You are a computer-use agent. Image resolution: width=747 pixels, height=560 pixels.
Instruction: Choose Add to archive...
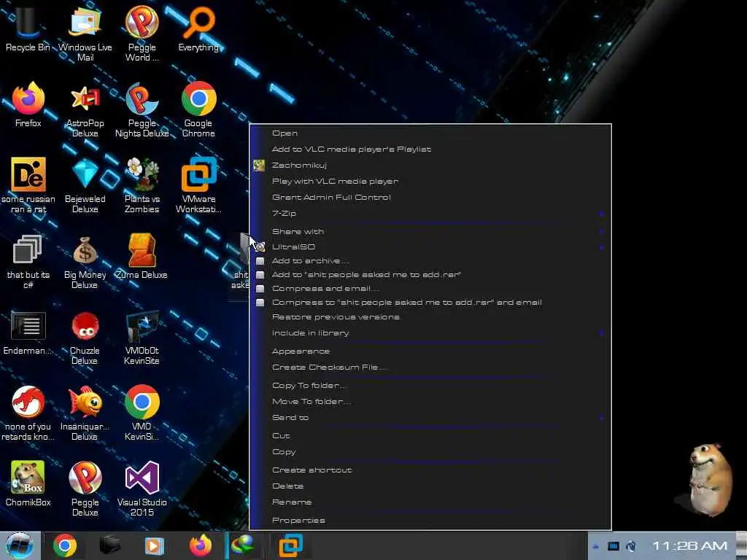(x=430, y=261)
